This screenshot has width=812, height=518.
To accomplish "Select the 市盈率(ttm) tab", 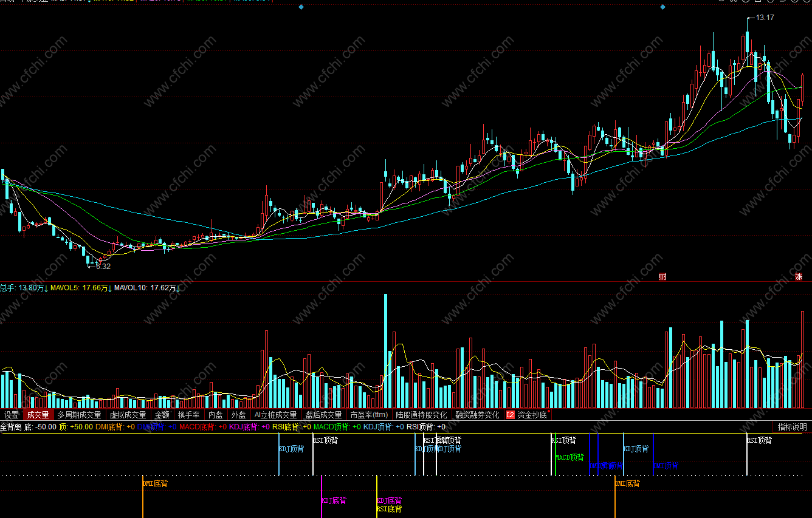I will [x=369, y=415].
